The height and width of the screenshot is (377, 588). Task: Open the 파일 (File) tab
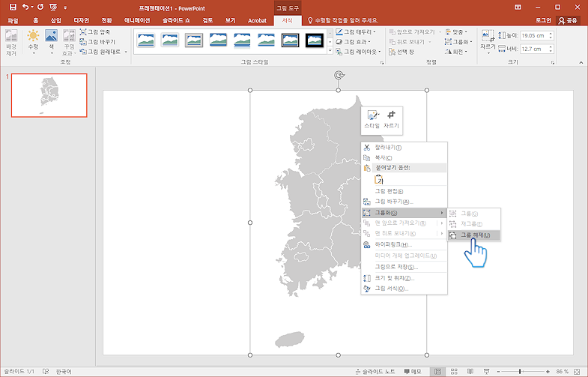[x=13, y=21]
